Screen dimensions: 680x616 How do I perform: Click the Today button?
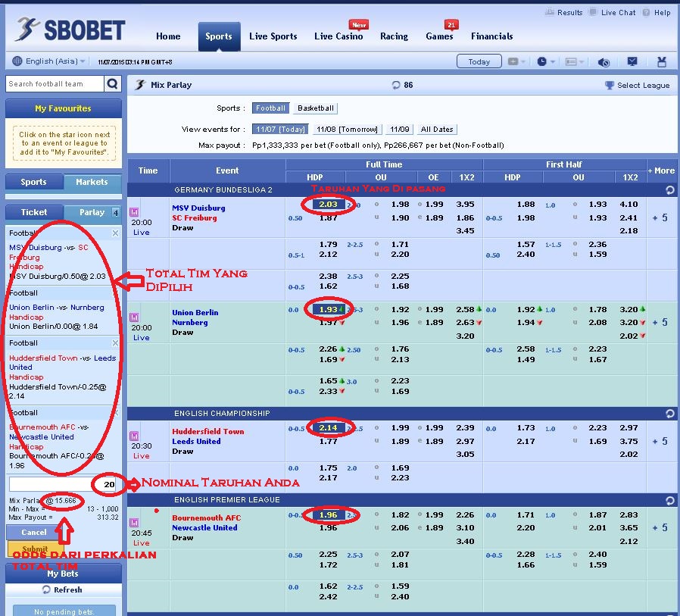tap(479, 61)
